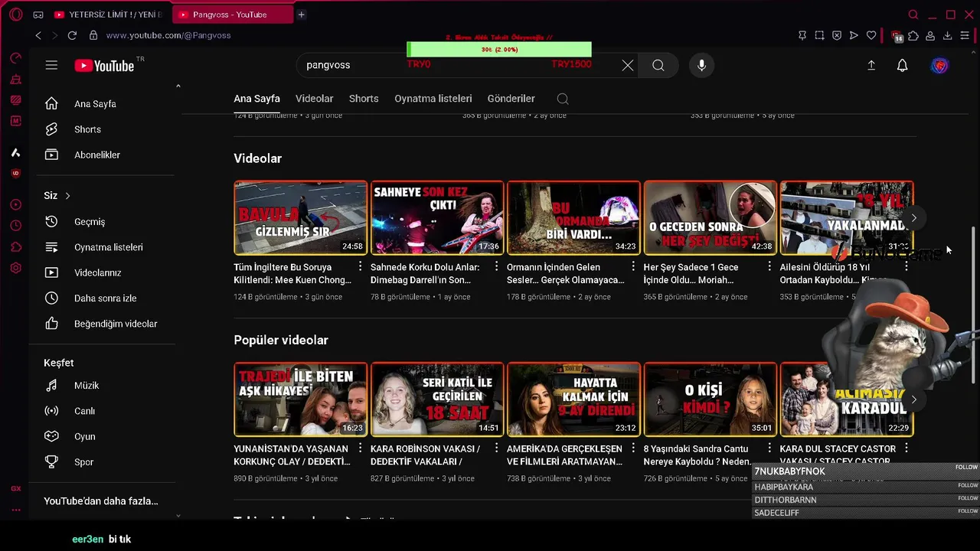
Task: Click the address bar URL youtube.com/@Pangvoss
Action: coord(168,35)
